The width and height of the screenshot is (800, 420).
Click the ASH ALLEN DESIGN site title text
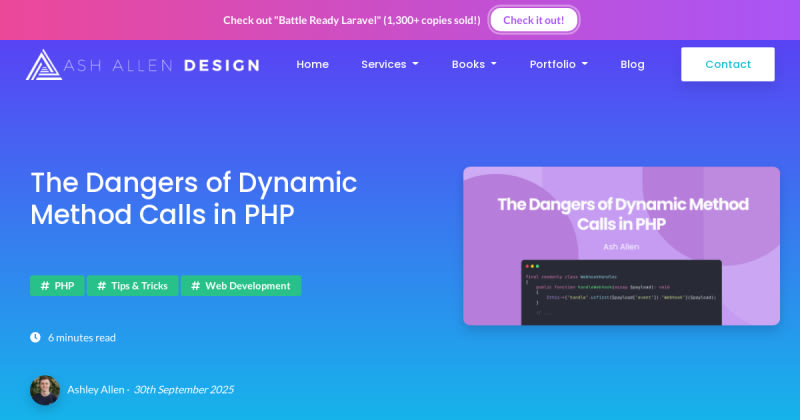[165, 65]
